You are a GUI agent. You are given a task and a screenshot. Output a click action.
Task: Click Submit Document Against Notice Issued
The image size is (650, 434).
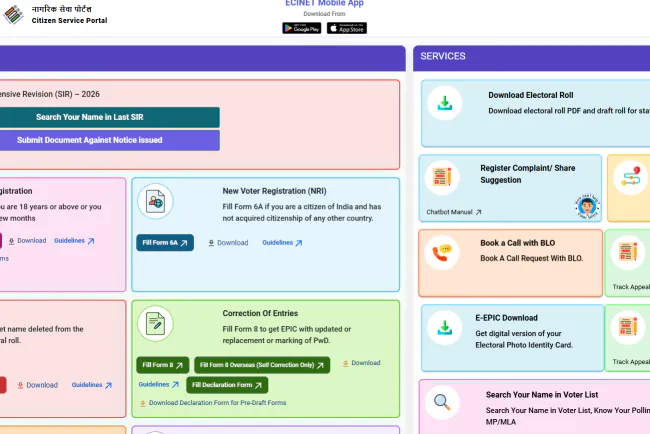pos(90,140)
